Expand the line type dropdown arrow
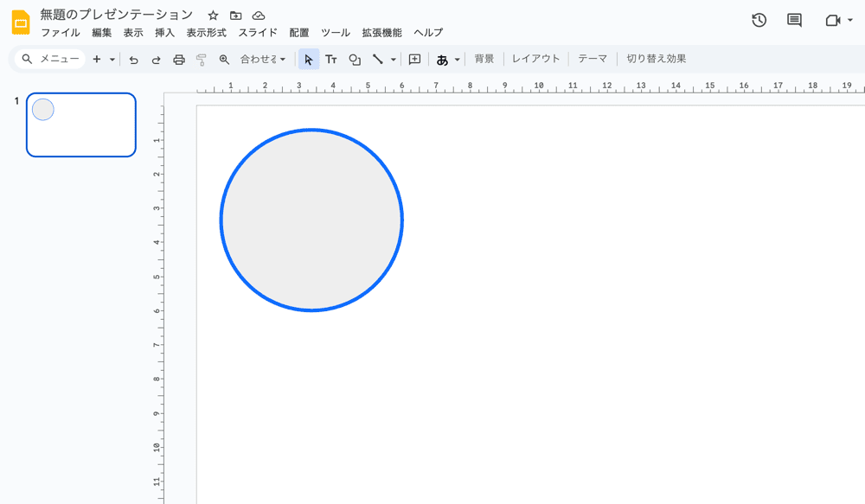The height and width of the screenshot is (504, 865). click(x=394, y=60)
